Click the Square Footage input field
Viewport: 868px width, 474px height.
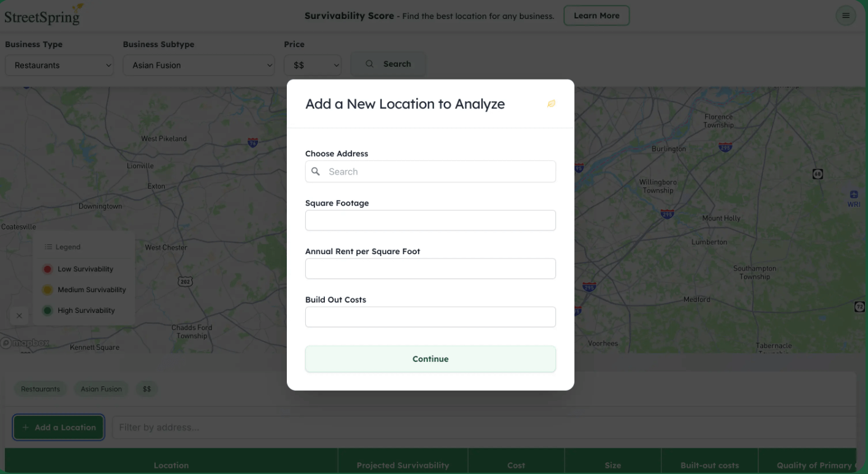430,220
